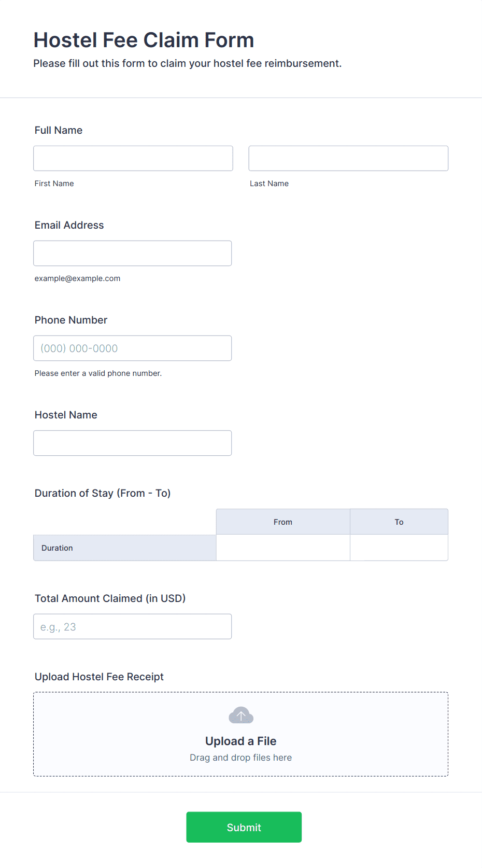Activate the Hostel Name input box
The width and height of the screenshot is (482, 868).
pos(133,443)
